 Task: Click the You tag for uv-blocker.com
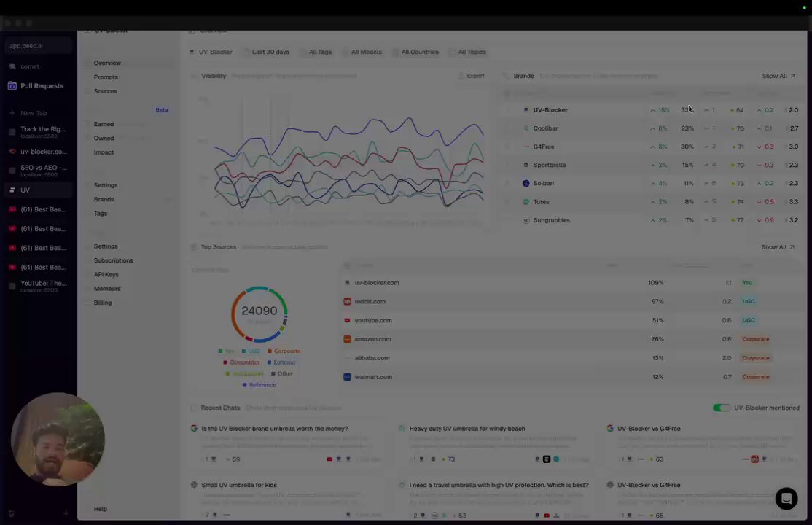pos(747,282)
